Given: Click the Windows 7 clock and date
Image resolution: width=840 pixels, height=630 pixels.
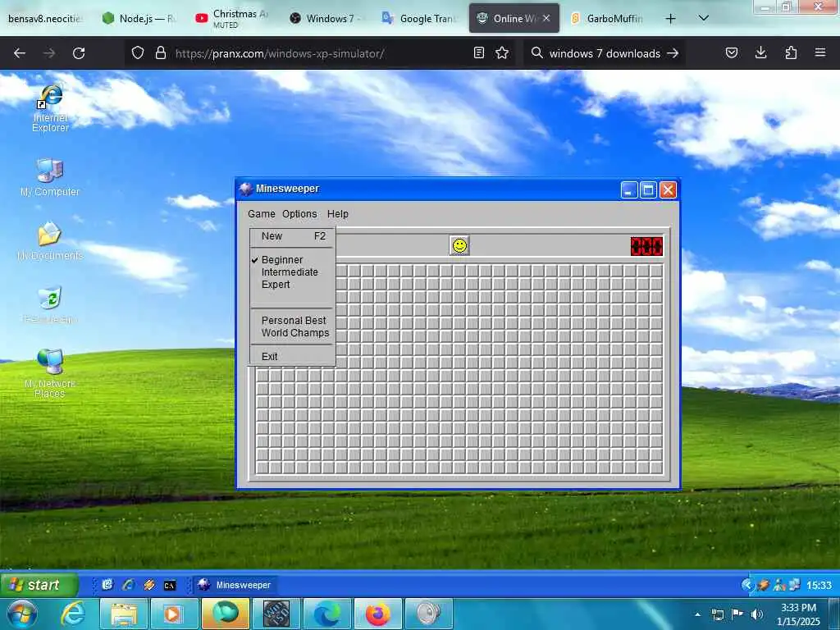Looking at the screenshot, I should coord(798,614).
